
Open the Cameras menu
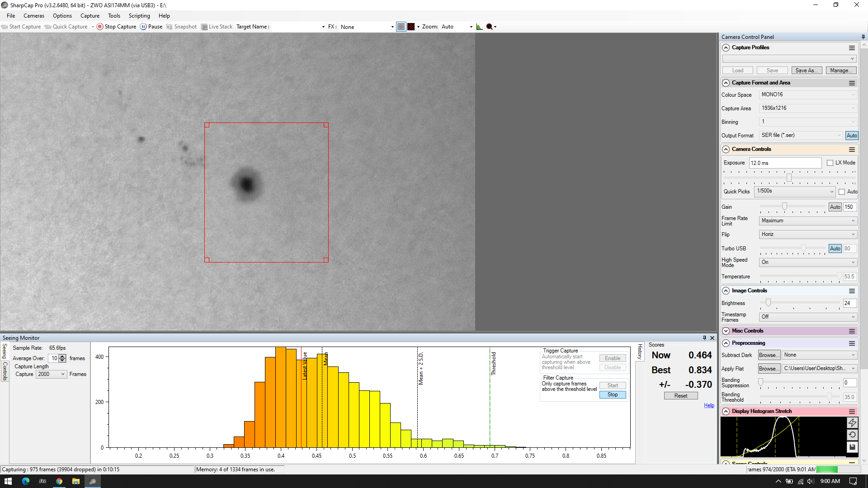(x=34, y=16)
